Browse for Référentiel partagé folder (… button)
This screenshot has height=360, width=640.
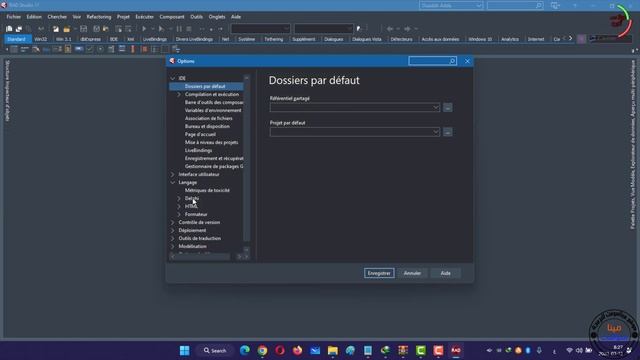point(448,107)
